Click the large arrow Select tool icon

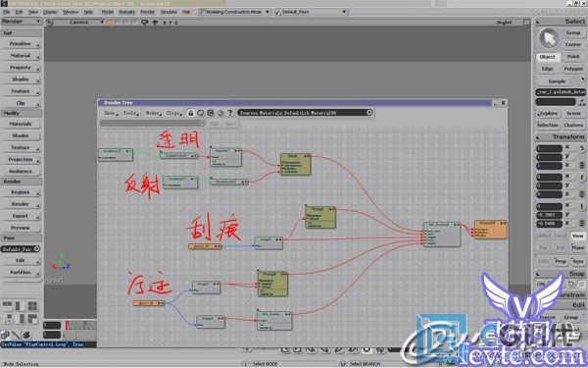(549, 38)
